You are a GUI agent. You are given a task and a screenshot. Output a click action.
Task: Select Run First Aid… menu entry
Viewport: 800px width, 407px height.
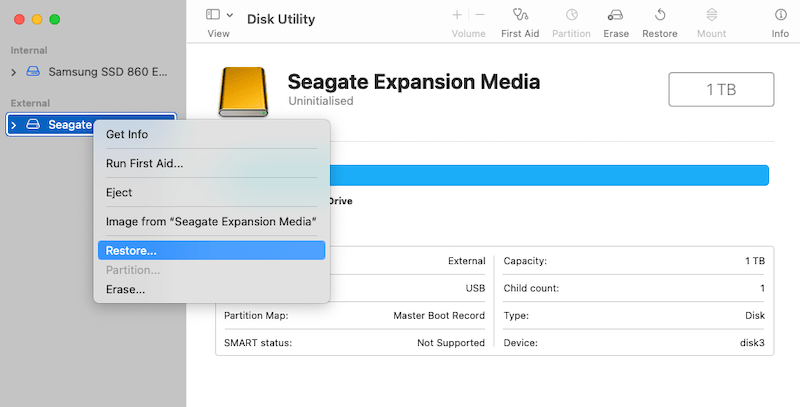[x=144, y=163]
